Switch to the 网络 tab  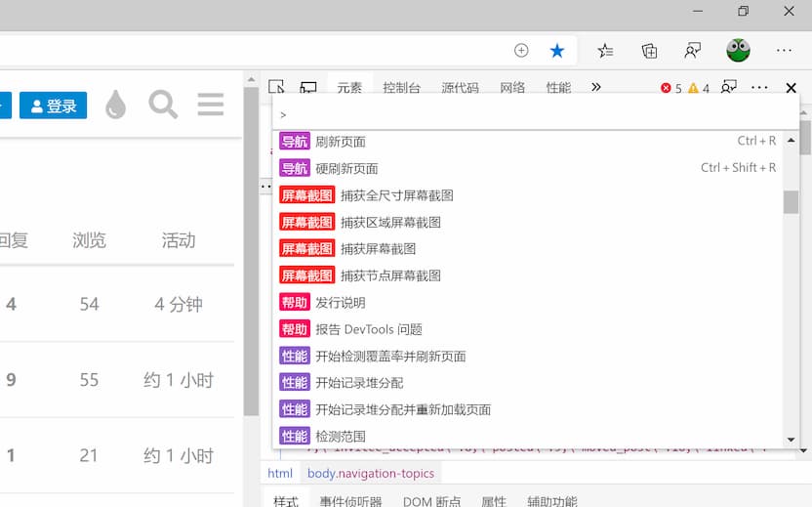point(512,88)
